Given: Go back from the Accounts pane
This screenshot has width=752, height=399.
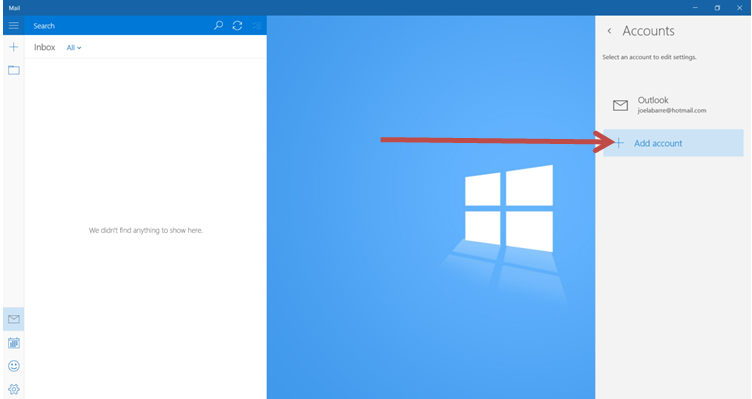Looking at the screenshot, I should (x=609, y=31).
